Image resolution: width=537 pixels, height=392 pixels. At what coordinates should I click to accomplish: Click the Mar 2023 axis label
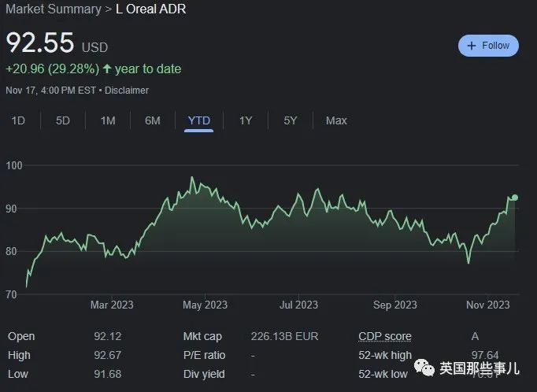pyautogui.click(x=112, y=305)
